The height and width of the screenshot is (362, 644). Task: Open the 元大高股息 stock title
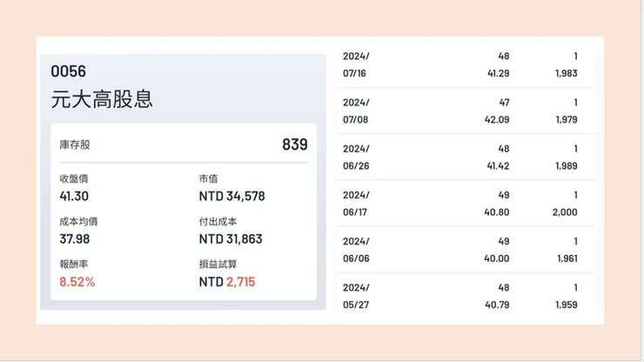click(102, 99)
